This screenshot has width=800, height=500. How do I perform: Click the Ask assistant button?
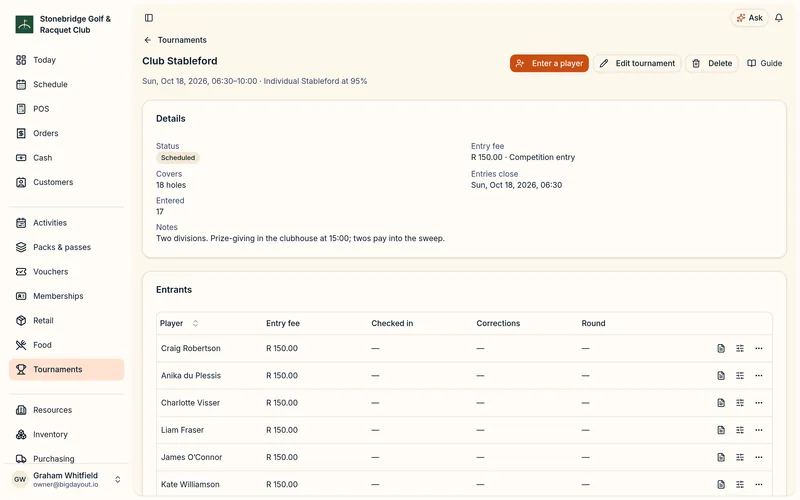(x=749, y=18)
